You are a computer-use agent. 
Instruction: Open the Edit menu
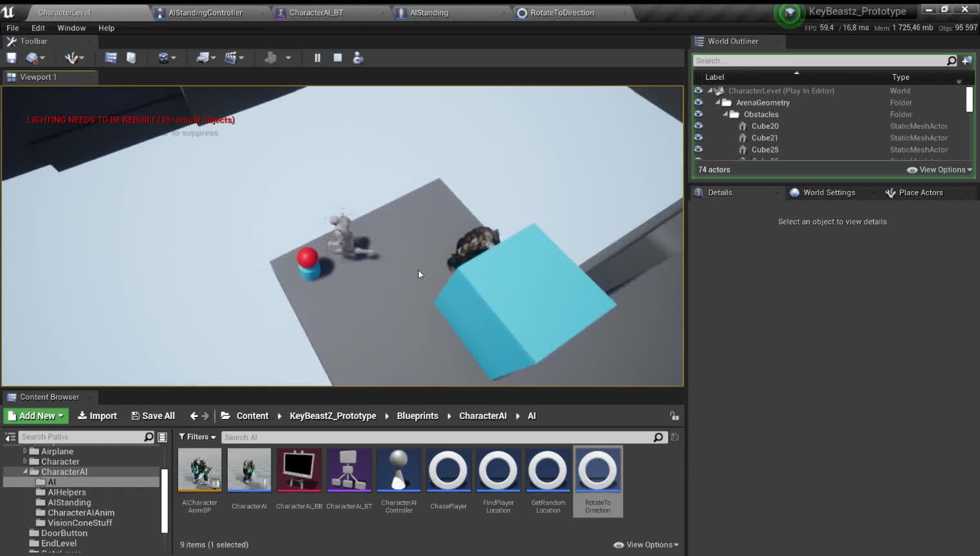[x=38, y=28]
